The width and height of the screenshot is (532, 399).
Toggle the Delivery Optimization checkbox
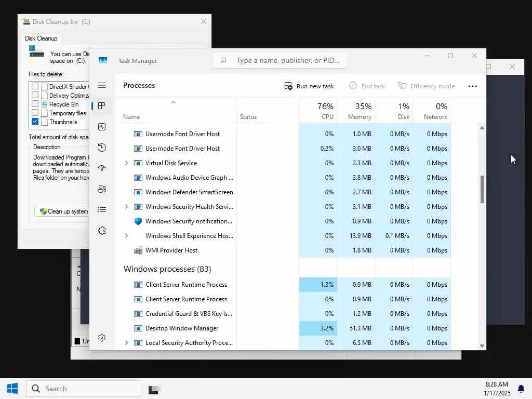[x=35, y=95]
